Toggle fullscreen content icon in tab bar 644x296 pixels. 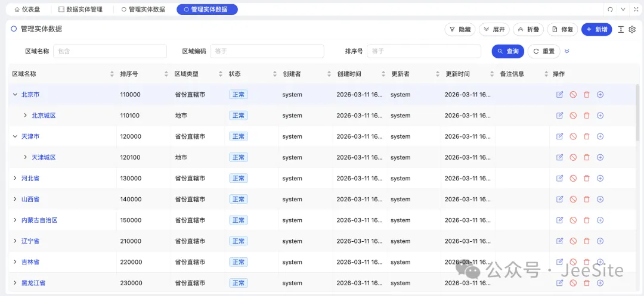click(x=636, y=10)
